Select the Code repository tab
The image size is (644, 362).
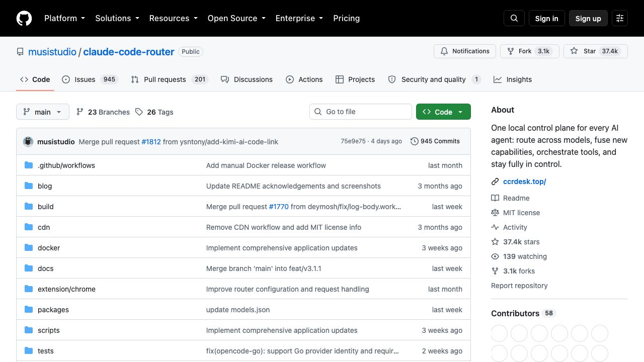tap(35, 79)
